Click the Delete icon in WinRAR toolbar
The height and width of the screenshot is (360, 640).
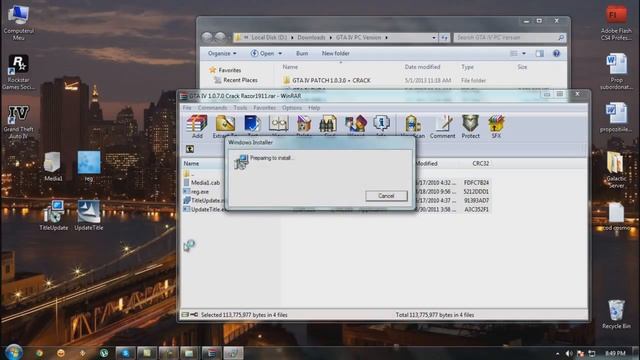304,127
